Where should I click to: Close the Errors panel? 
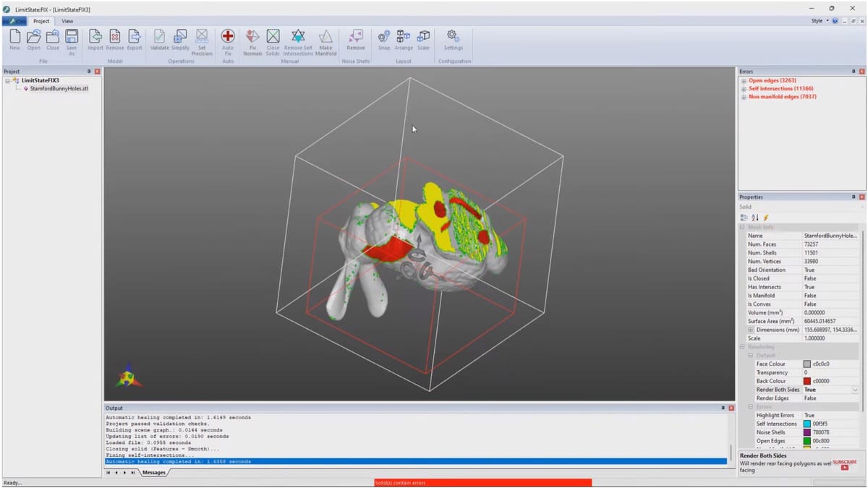click(x=861, y=72)
